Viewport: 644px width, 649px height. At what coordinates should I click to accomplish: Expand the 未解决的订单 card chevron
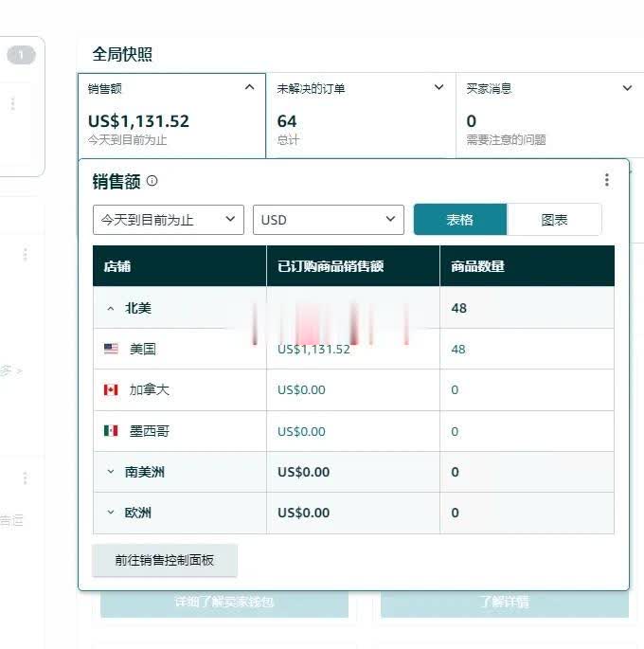click(x=438, y=87)
